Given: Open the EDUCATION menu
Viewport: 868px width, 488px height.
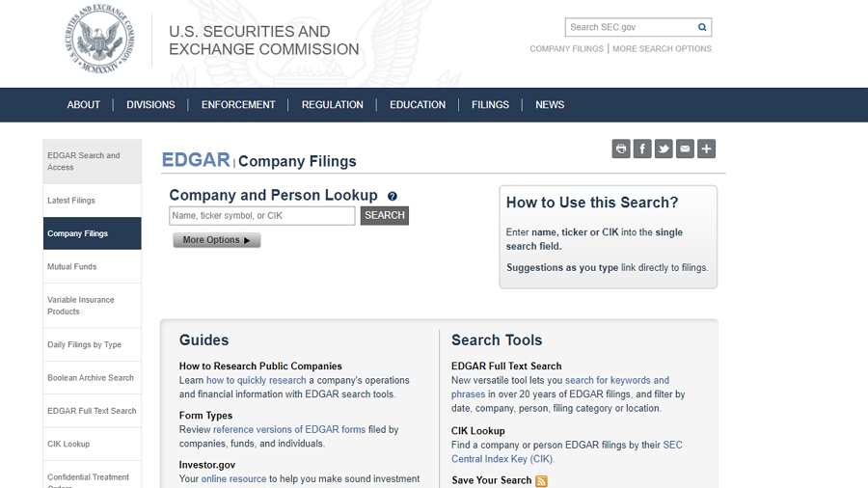Looking at the screenshot, I should click(418, 104).
